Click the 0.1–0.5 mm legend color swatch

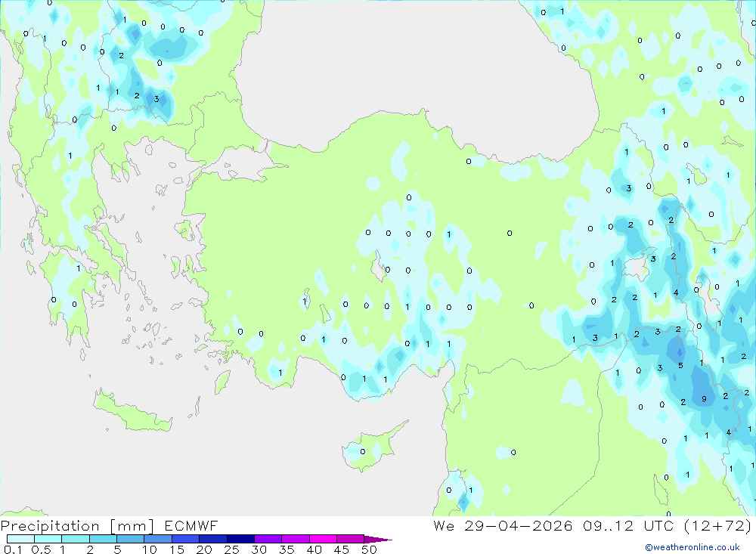click(20, 539)
